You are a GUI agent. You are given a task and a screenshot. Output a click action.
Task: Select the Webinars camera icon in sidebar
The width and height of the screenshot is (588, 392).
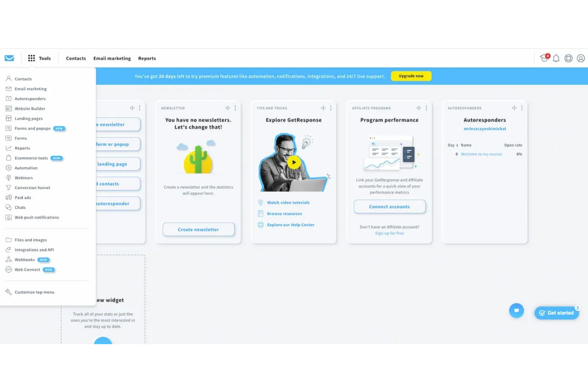click(9, 178)
